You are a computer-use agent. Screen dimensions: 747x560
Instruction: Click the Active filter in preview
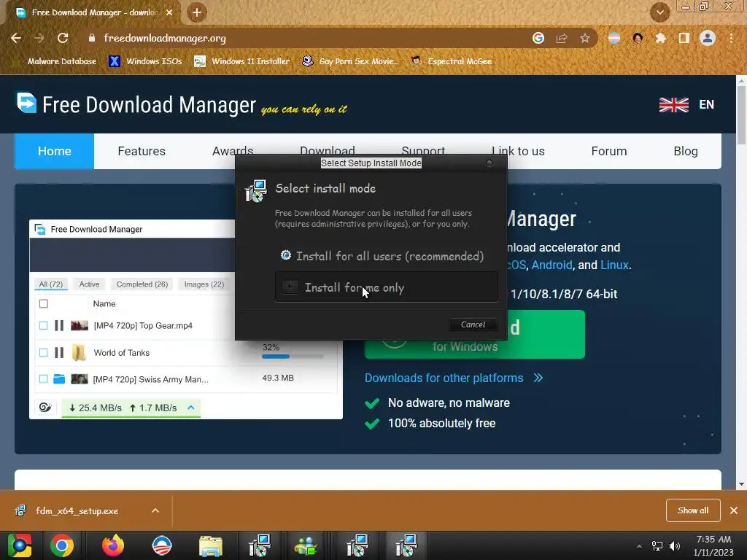pyautogui.click(x=89, y=284)
